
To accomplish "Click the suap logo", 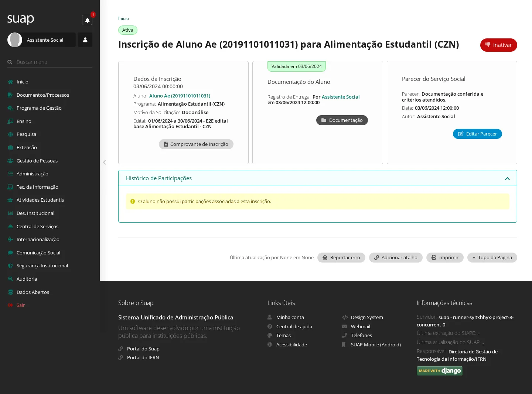I will [21, 19].
